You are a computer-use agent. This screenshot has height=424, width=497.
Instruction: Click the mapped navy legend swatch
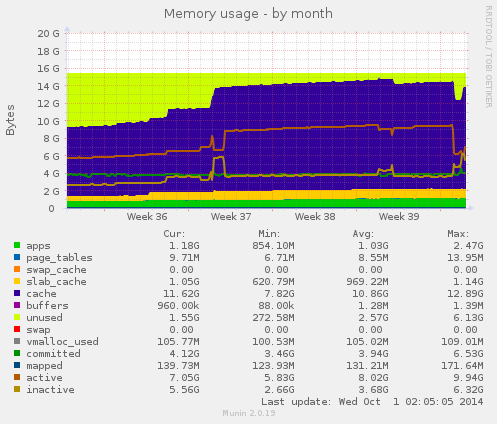[x=17, y=365]
